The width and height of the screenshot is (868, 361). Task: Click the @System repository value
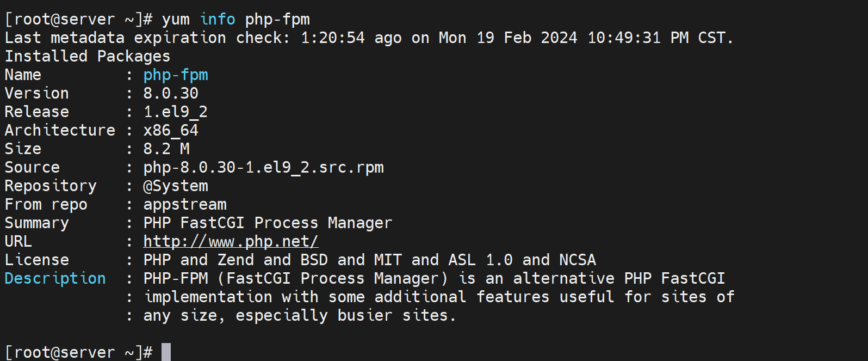tap(175, 186)
